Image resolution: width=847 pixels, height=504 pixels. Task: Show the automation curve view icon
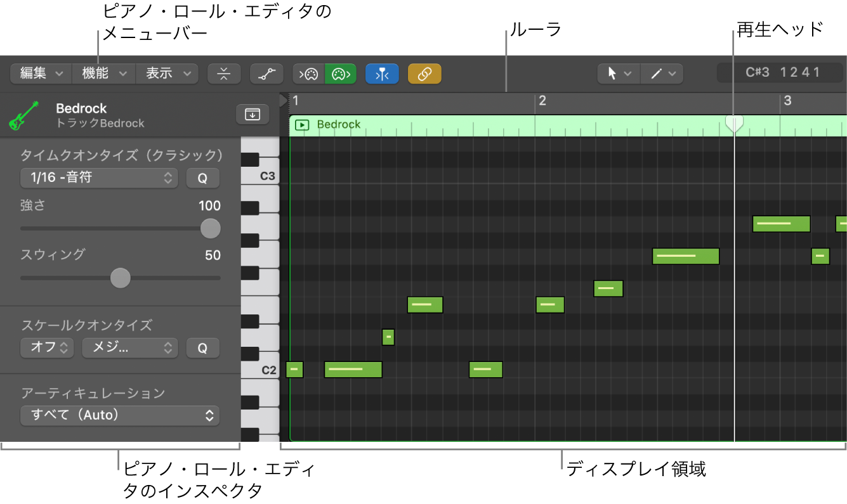coord(266,74)
